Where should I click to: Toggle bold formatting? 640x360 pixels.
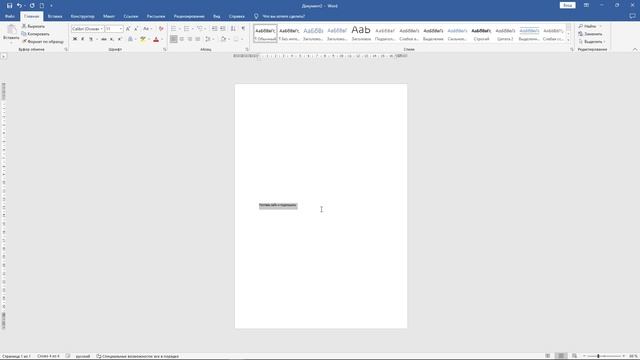pyautogui.click(x=75, y=39)
